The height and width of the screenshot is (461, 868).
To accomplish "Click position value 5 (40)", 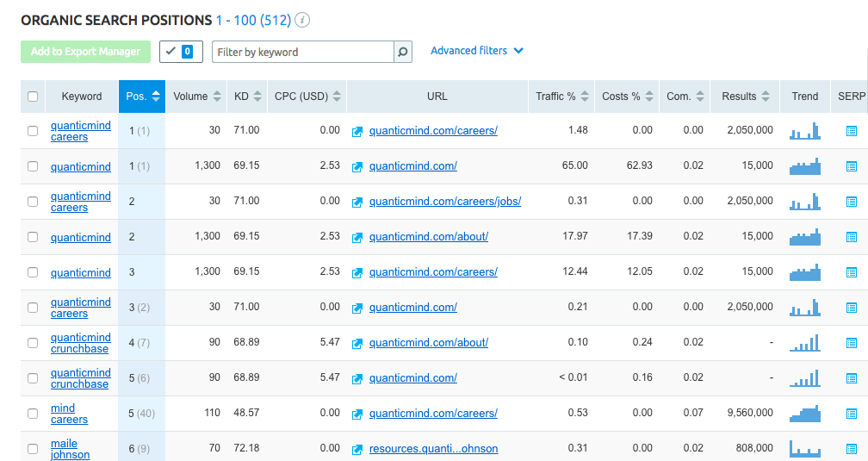I will [142, 414].
